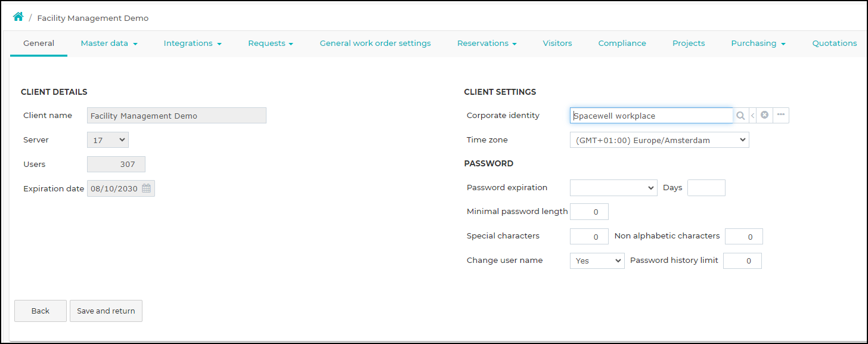The width and height of the screenshot is (868, 344).
Task: Focus the Minimal password length field
Action: point(589,212)
